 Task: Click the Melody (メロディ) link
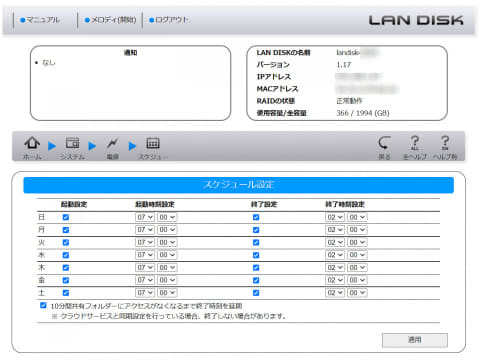click(x=110, y=20)
